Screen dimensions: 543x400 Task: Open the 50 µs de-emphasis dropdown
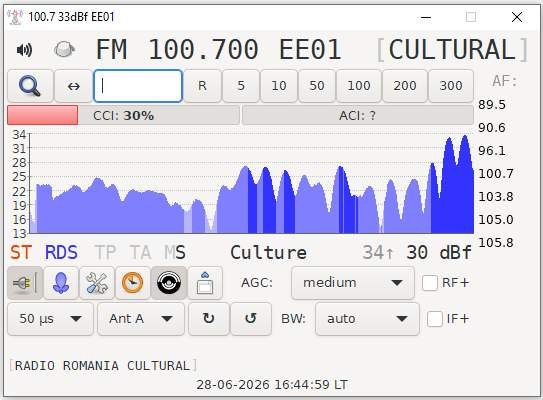[51, 319]
